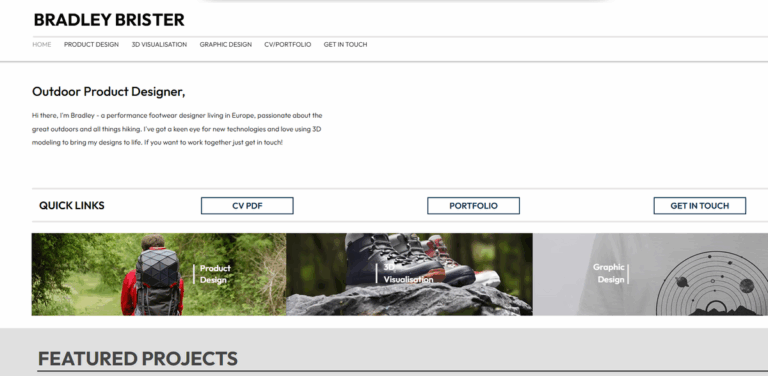Open the PRODUCT DESIGN menu item
The width and height of the screenshot is (768, 376).
[x=91, y=45]
